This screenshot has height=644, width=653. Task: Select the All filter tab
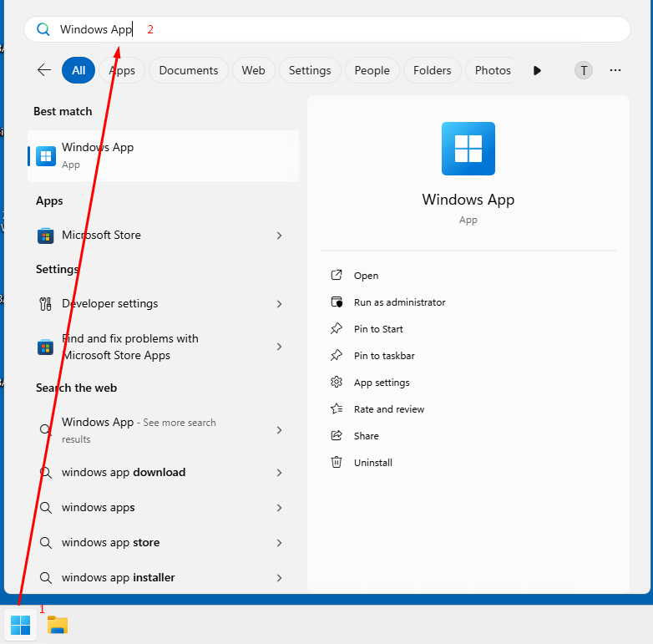point(78,70)
